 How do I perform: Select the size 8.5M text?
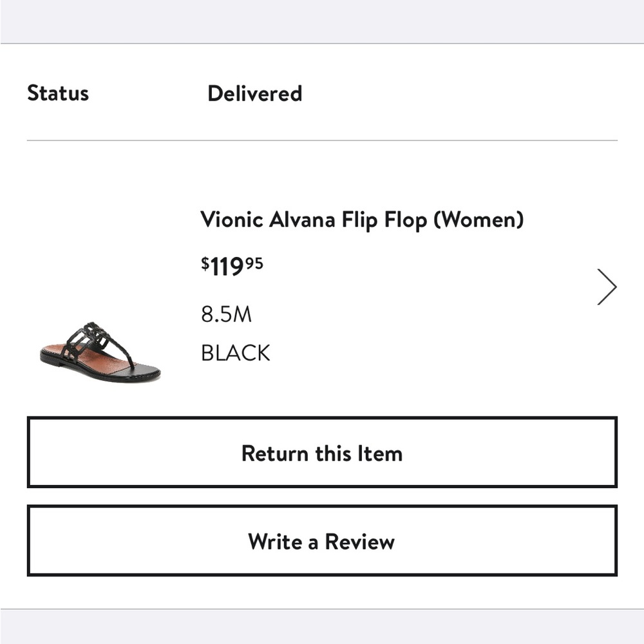[x=226, y=314]
